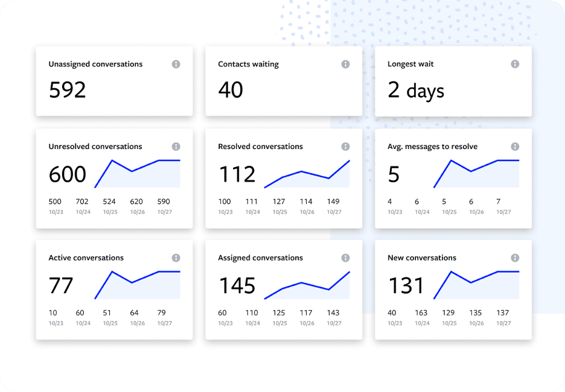Select 10/27 value 149 in Resolved conversations
This screenshot has height=392, width=565.
point(333,201)
